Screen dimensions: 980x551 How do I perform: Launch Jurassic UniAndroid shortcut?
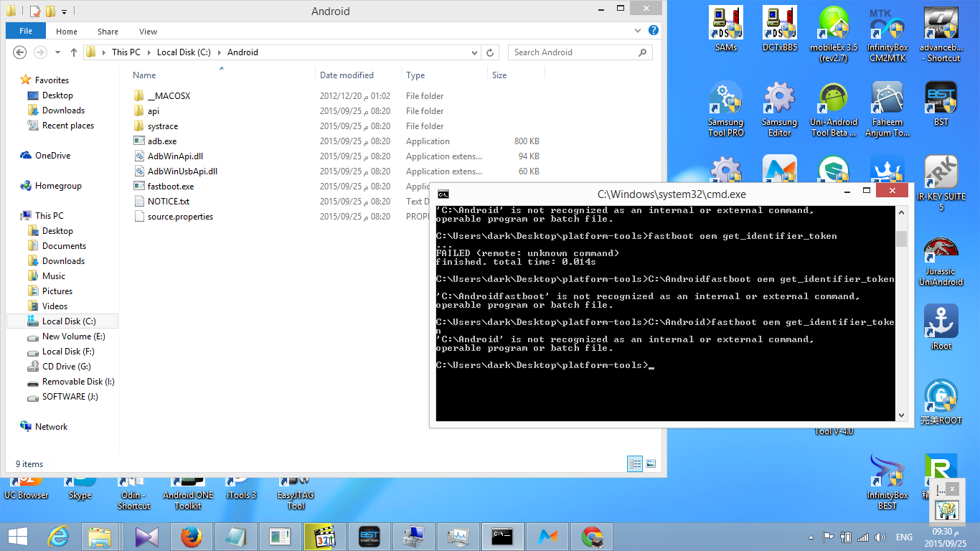tap(941, 261)
